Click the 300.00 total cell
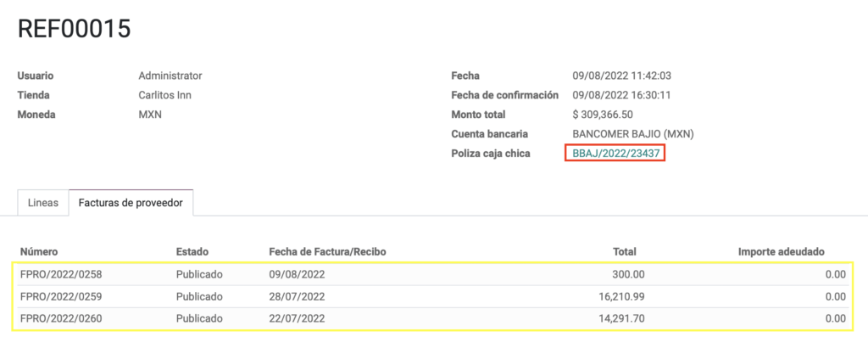Screen dimensions: 868x348 pyautogui.click(x=628, y=274)
